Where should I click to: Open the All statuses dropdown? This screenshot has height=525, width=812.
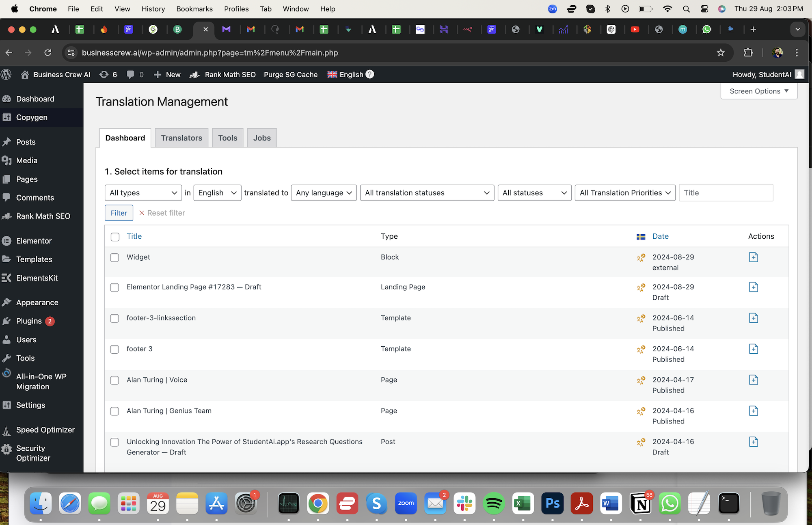tap(535, 193)
